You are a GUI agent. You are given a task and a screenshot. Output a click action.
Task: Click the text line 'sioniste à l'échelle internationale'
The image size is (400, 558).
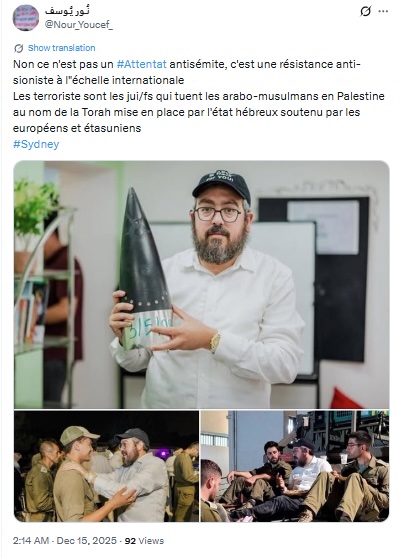pyautogui.click(x=99, y=80)
